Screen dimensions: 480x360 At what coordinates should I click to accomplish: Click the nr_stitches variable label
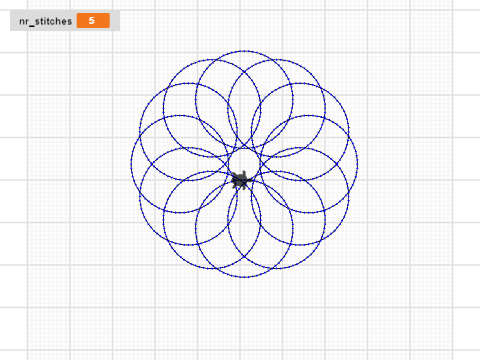point(45,21)
